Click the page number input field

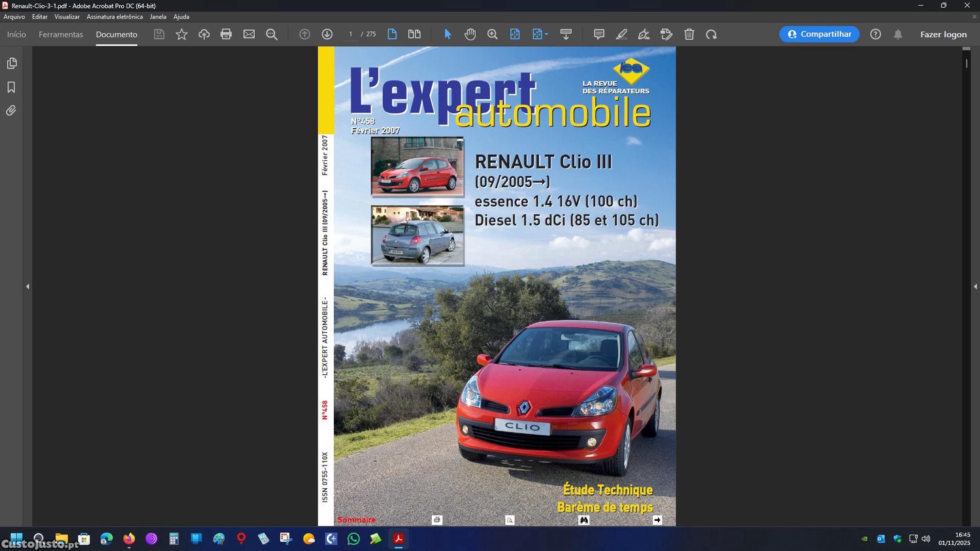coord(351,35)
